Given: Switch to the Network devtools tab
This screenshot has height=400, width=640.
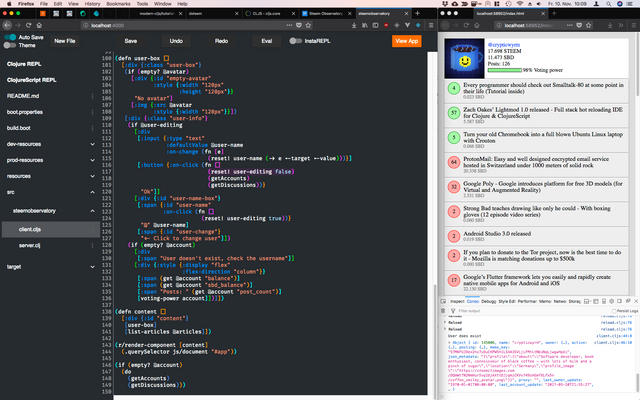Looking at the screenshot, I should pos(560,301).
